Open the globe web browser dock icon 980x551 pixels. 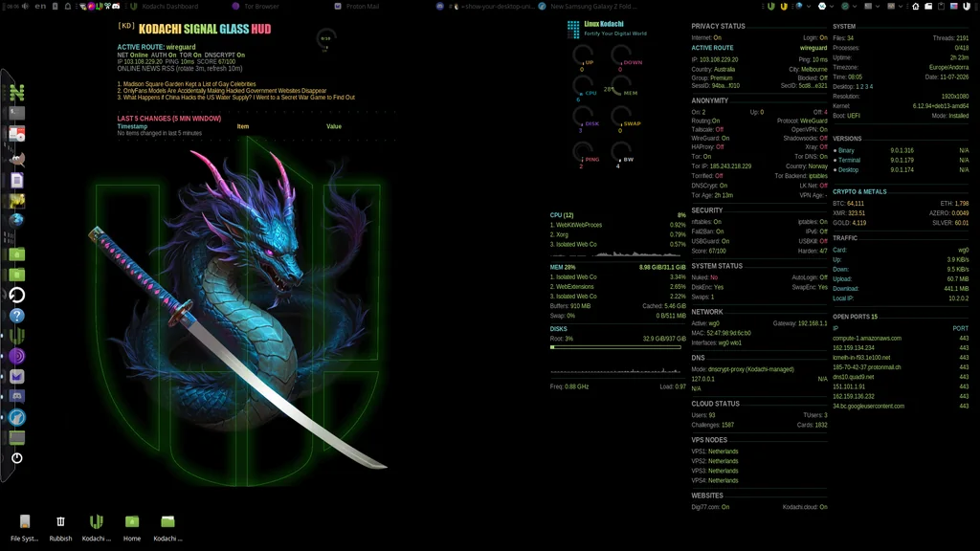click(17, 219)
